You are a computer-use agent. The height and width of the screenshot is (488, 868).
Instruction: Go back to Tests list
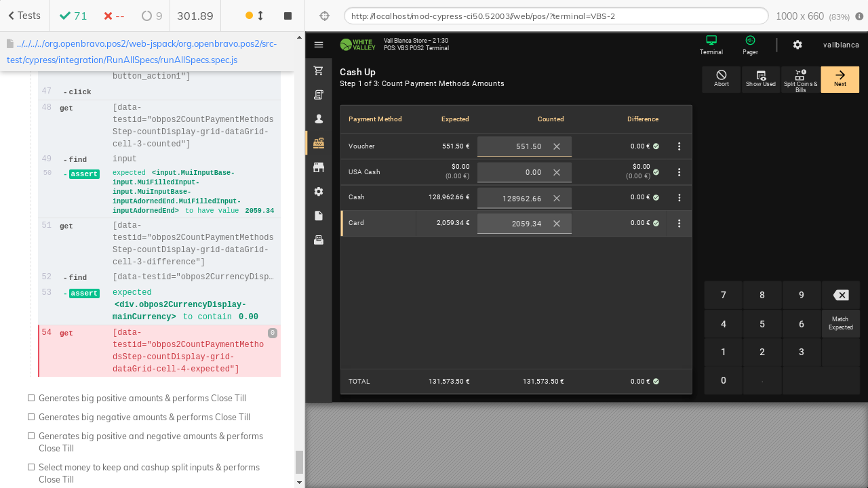tap(24, 16)
